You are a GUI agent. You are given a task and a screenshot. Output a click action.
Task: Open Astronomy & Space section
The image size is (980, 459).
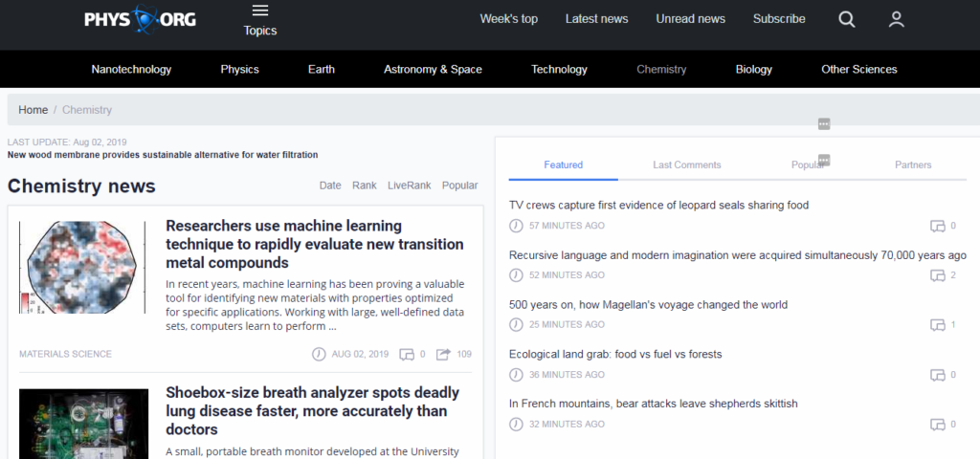434,69
